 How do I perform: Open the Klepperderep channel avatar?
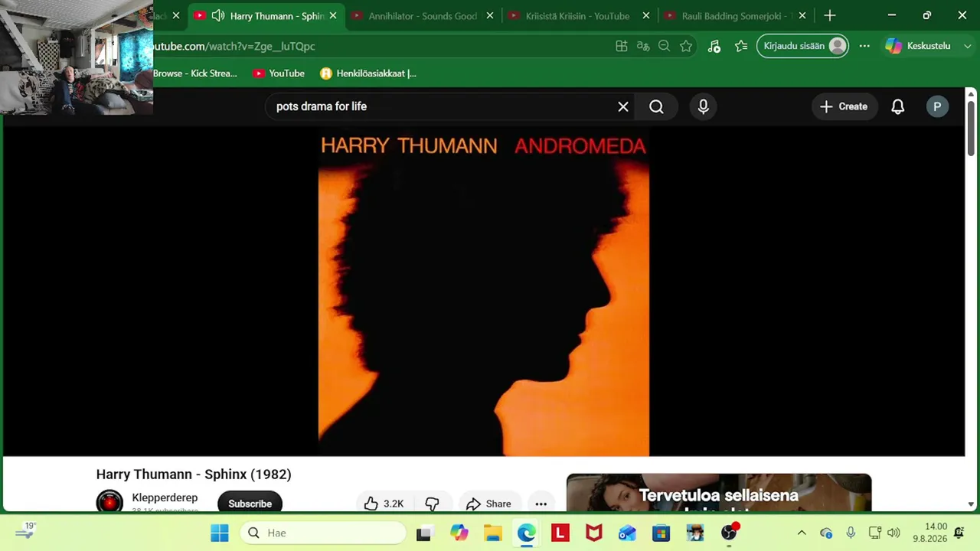click(109, 502)
